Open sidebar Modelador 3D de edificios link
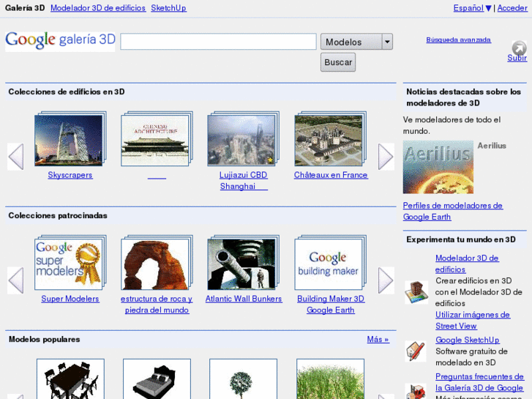This screenshot has height=399, width=532. pyautogui.click(x=467, y=264)
